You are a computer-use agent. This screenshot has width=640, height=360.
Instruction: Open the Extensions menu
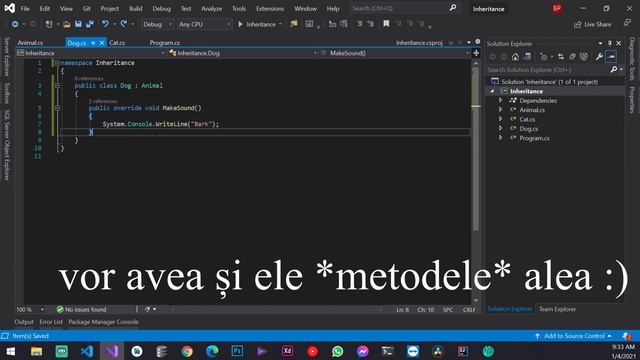(270, 9)
